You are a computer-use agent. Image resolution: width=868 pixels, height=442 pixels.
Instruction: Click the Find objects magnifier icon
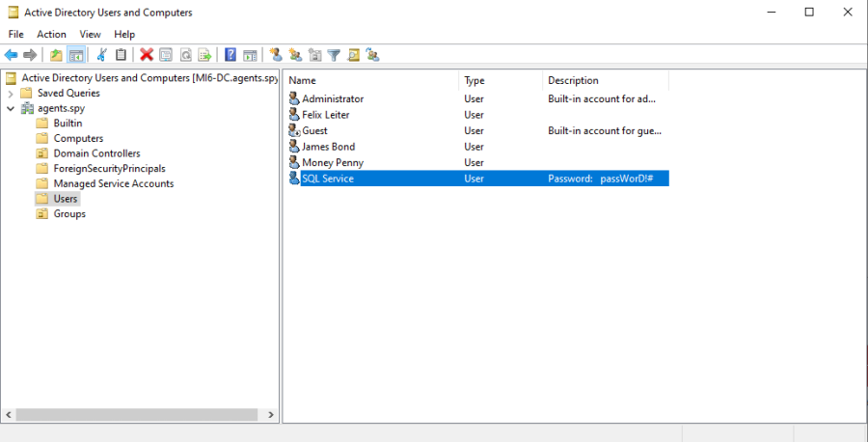tap(353, 55)
